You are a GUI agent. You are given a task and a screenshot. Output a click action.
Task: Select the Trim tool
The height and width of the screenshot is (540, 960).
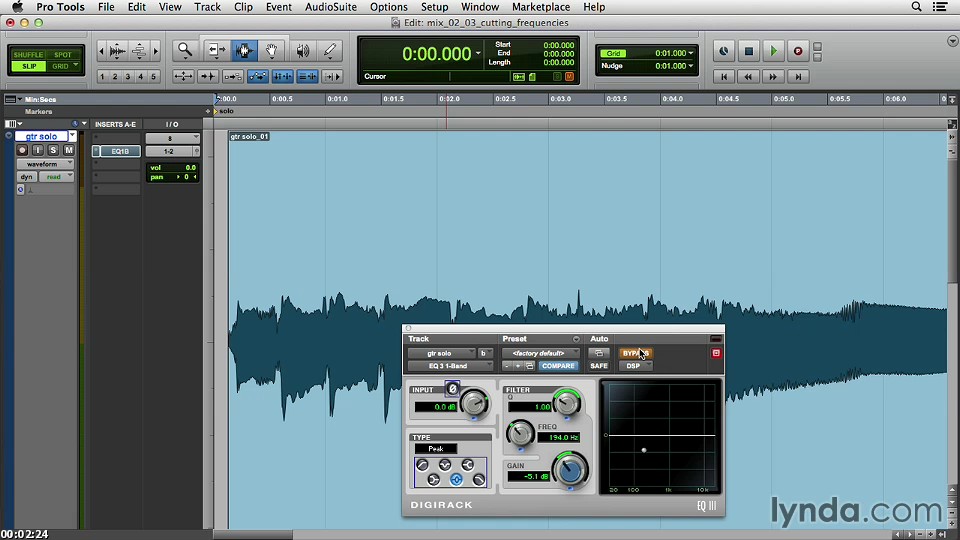point(216,50)
